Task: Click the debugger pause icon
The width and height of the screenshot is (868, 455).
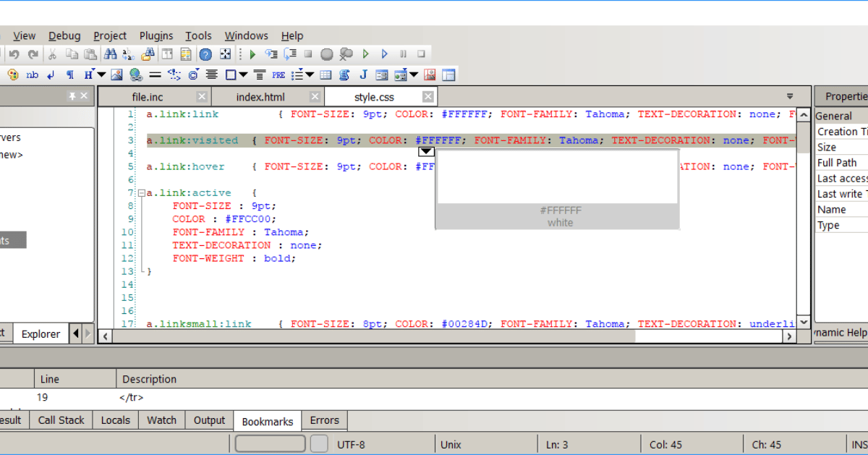Action: click(x=403, y=54)
